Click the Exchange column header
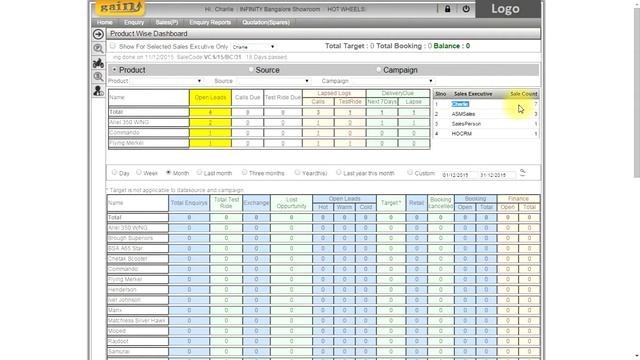This screenshot has height=360, width=640. tap(256, 203)
